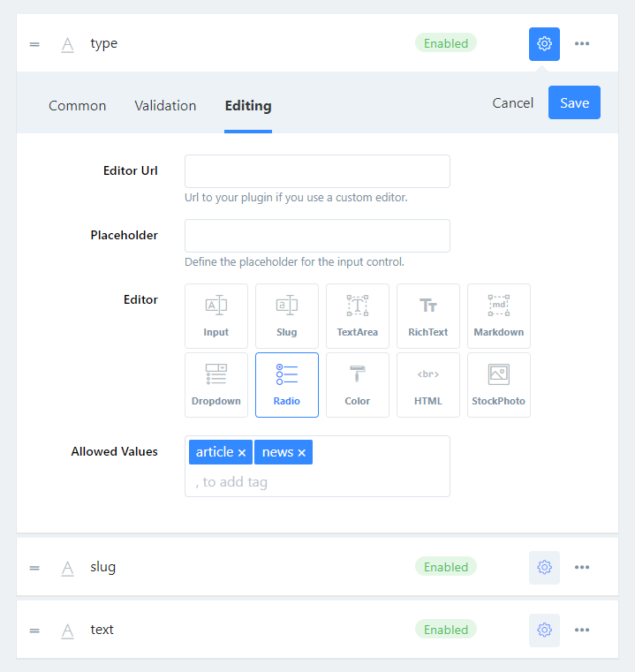635x672 pixels.
Task: Select the Radio editor option
Action: 287,385
